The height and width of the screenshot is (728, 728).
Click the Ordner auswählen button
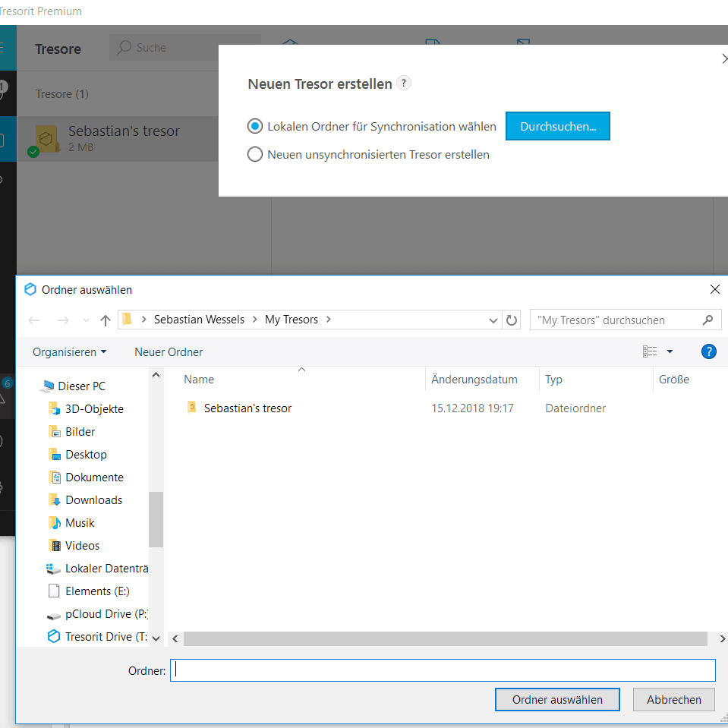(x=557, y=700)
